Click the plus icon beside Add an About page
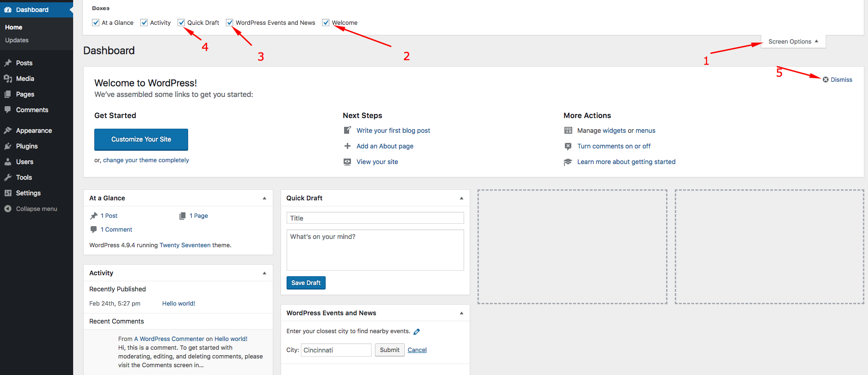This screenshot has width=868, height=375. coord(347,146)
